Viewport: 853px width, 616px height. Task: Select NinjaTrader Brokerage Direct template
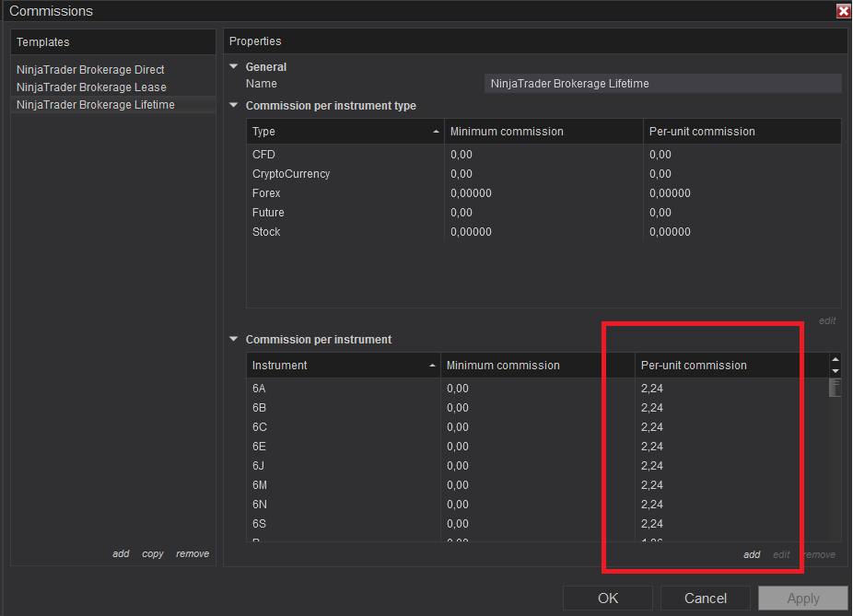click(x=90, y=70)
